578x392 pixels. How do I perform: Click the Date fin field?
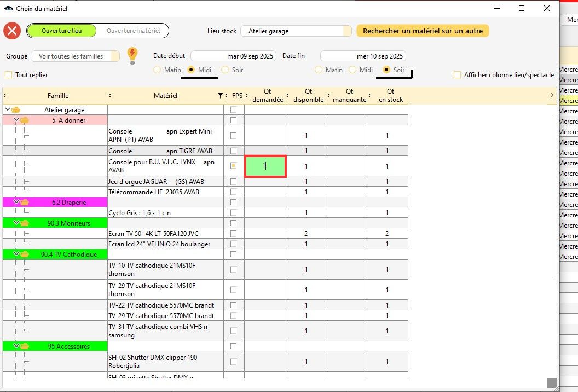[363, 56]
